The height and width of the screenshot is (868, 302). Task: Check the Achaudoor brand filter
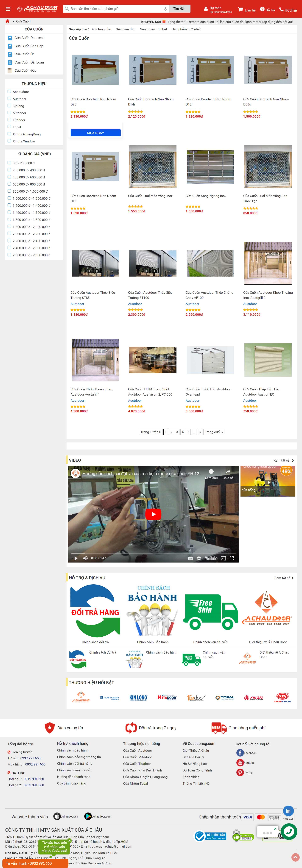(x=9, y=91)
